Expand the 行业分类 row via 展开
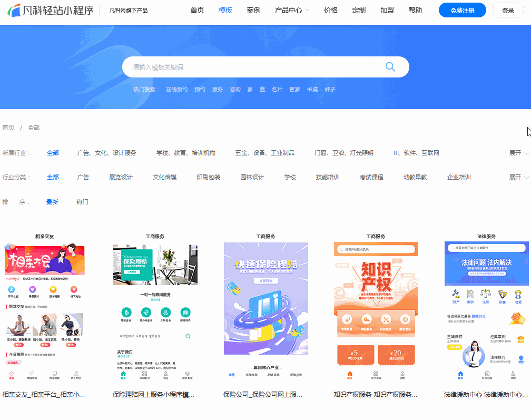 (519, 177)
